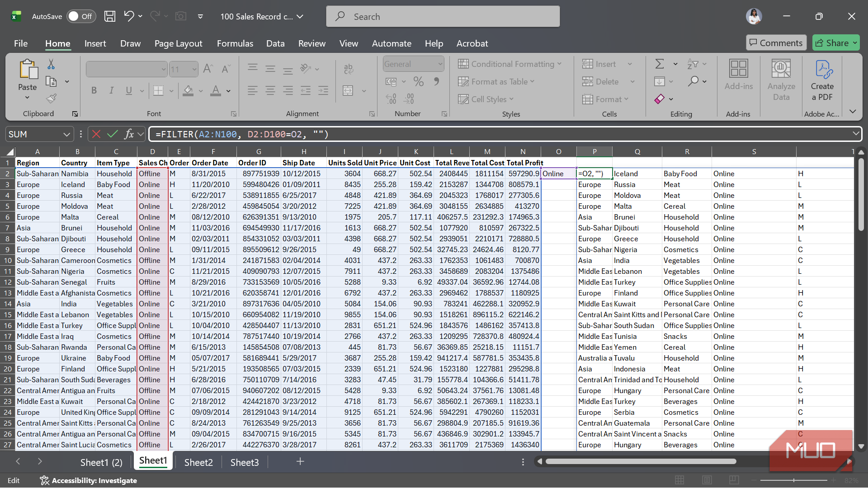Click the Font Color A swatch

pyautogui.click(x=216, y=91)
